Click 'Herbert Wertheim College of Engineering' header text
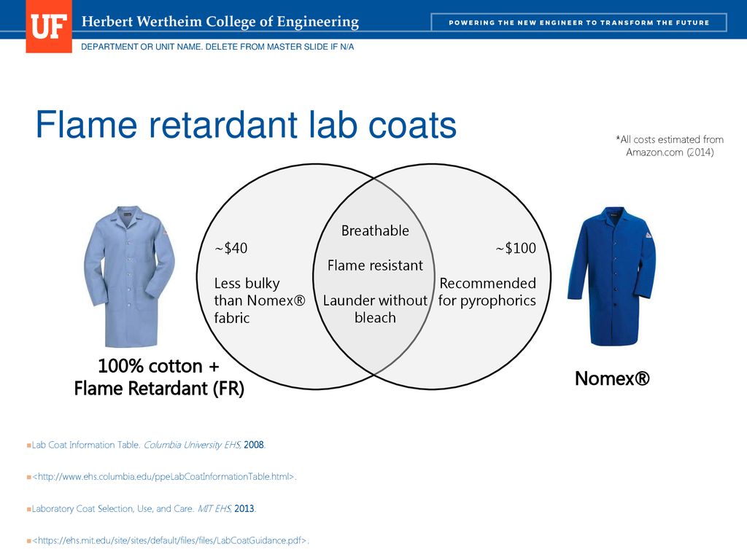747x560 pixels. tap(220, 22)
